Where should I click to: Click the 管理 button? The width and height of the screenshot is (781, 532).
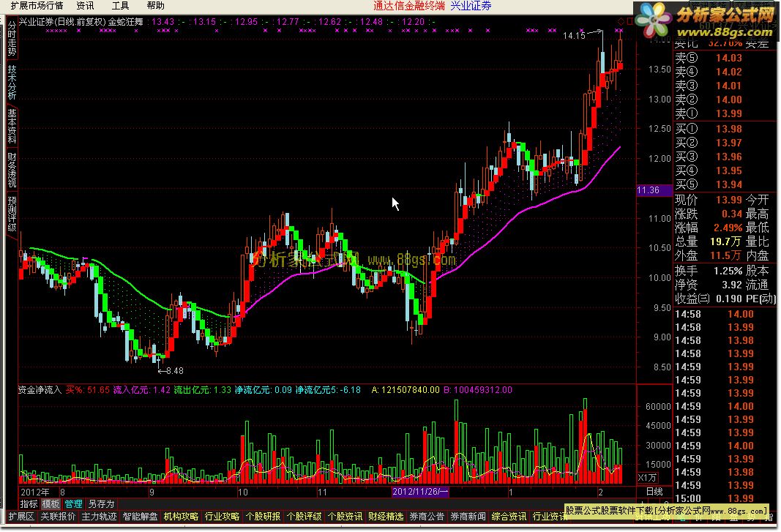(x=73, y=504)
